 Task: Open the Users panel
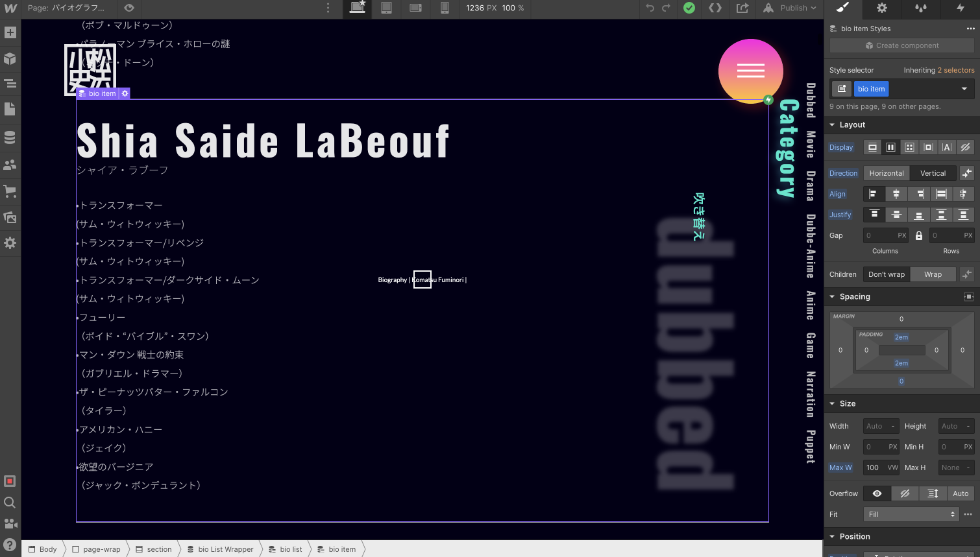10,165
